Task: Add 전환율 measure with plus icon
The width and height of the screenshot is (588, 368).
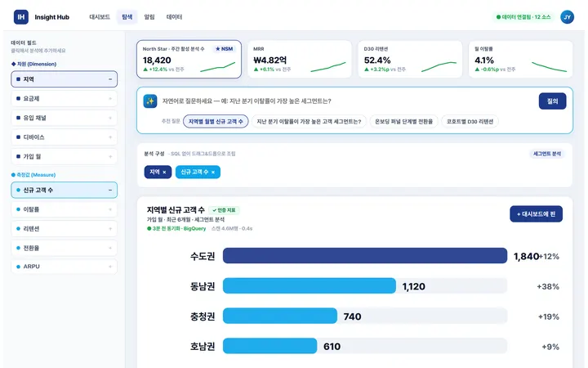Action: click(x=110, y=248)
